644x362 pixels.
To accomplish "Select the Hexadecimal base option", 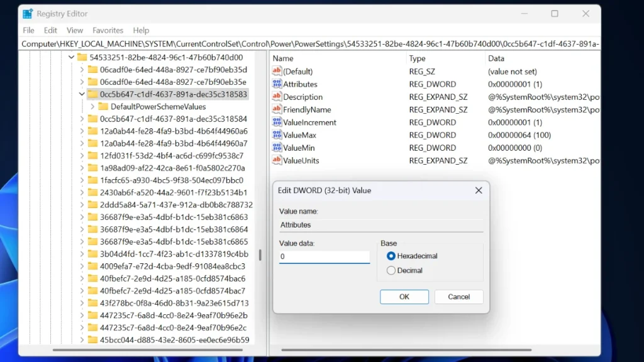I will coord(391,256).
